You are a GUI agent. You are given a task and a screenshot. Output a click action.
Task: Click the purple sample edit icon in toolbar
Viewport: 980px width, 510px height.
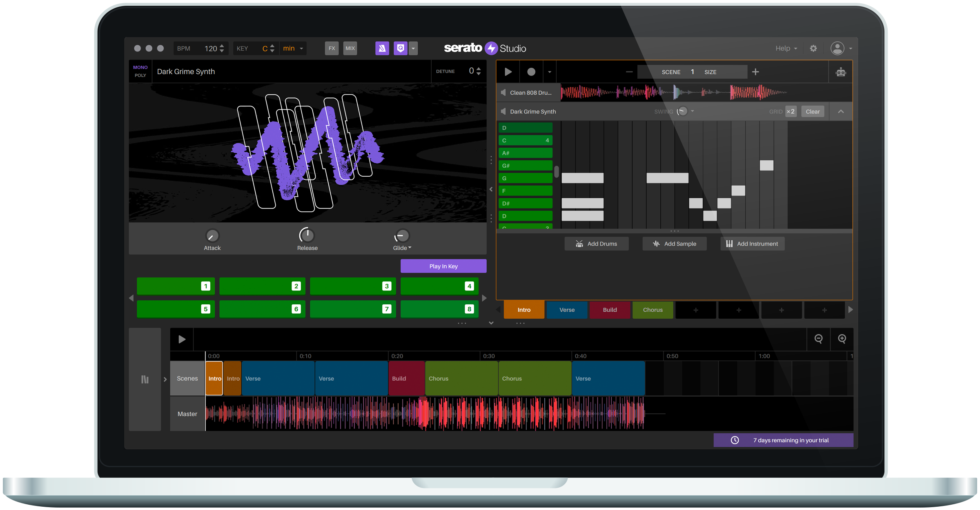click(x=382, y=48)
